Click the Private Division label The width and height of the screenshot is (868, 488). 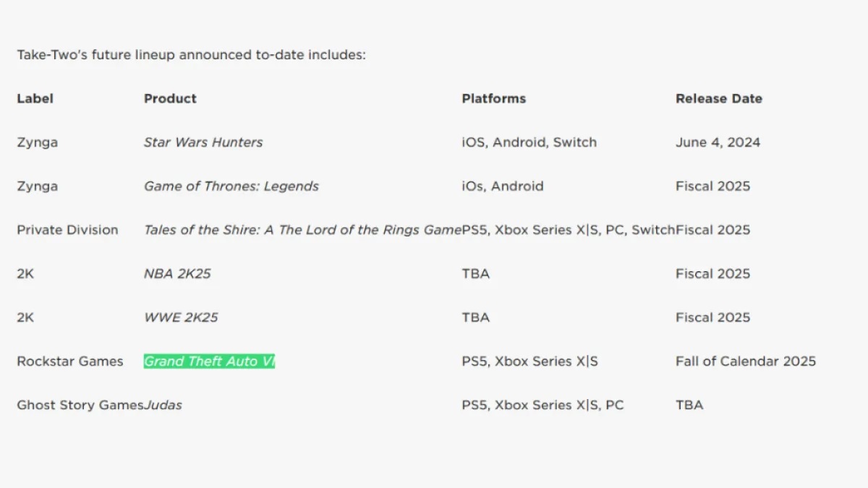click(67, 230)
